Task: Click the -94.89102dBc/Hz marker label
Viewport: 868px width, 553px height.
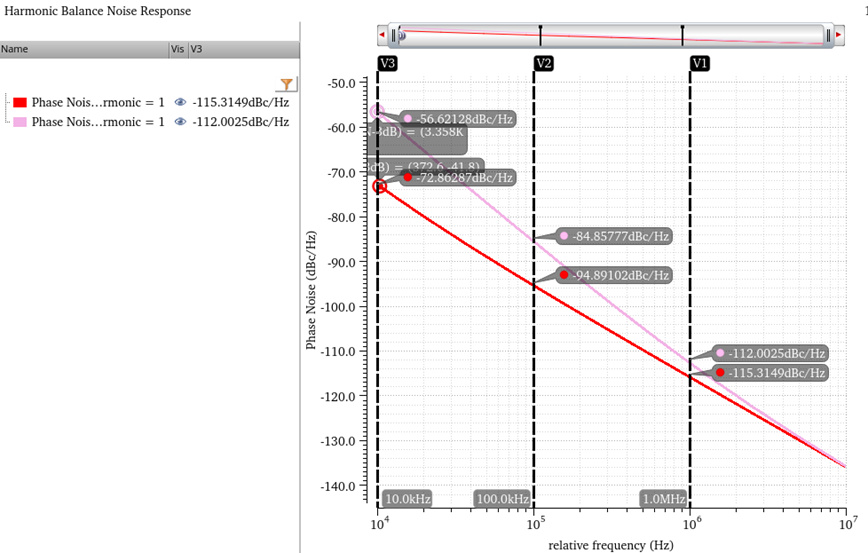Action: (619, 275)
